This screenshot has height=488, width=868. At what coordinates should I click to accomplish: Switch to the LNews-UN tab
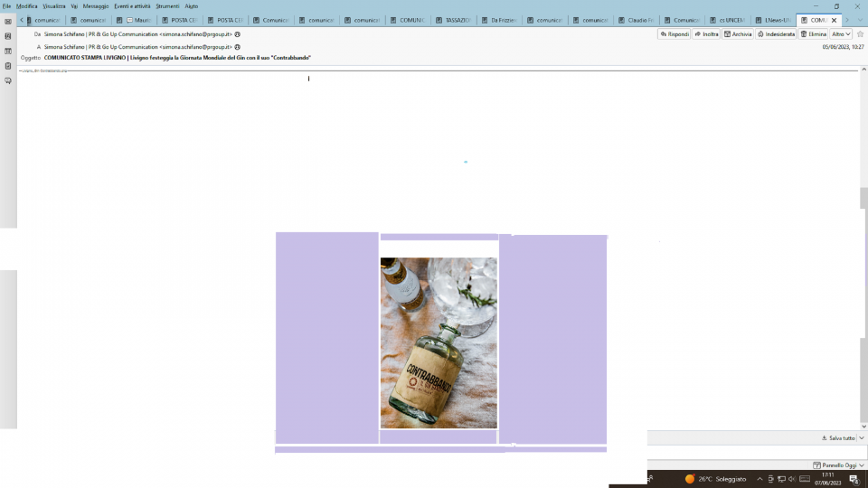coord(773,20)
